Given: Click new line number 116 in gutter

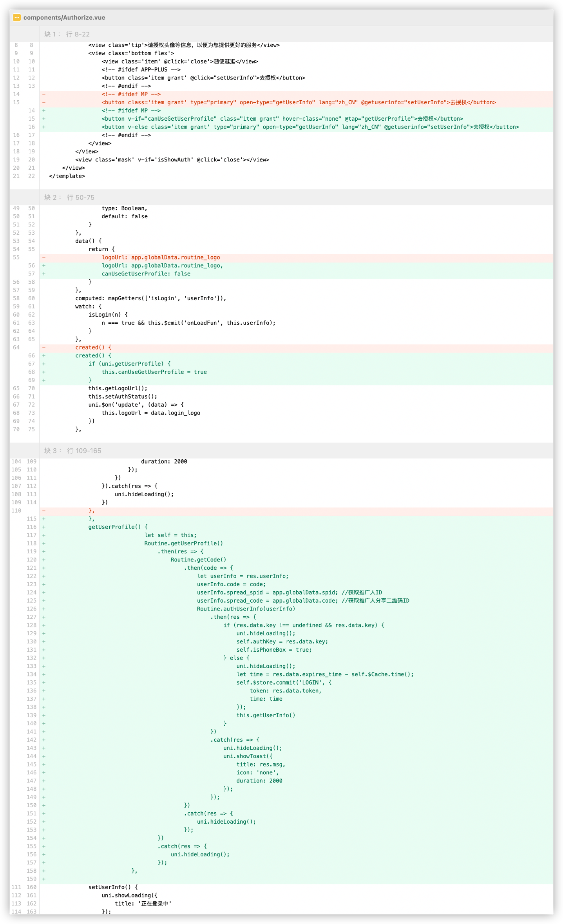Looking at the screenshot, I should click(31, 527).
